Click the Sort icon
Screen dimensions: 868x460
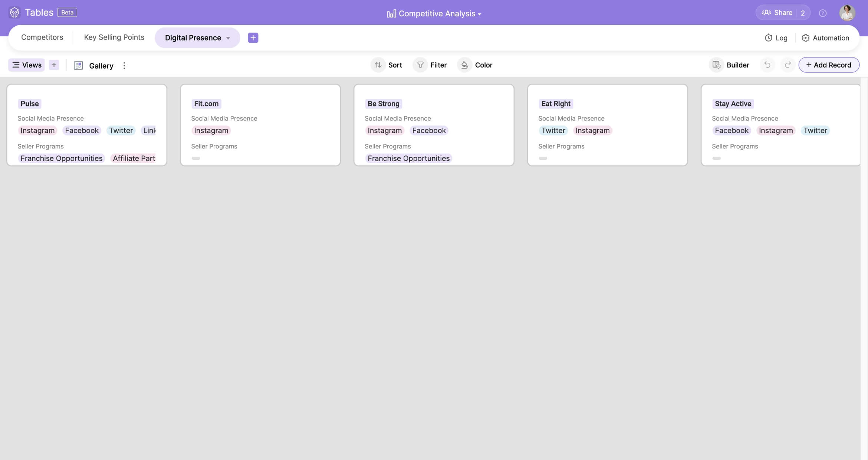click(x=378, y=65)
